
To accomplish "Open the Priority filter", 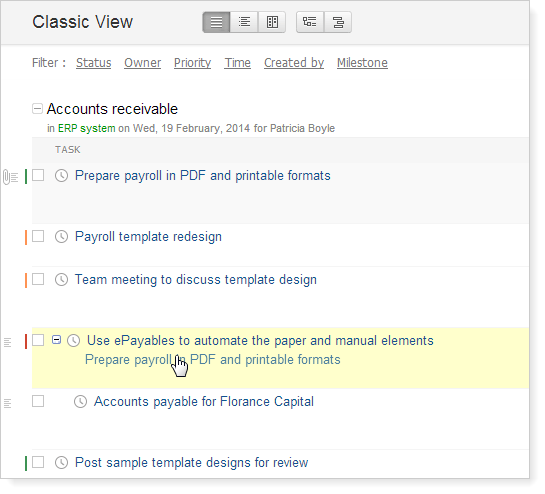I will point(192,63).
